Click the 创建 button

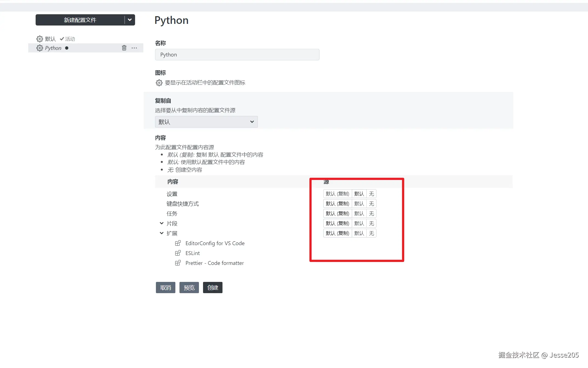[213, 288]
